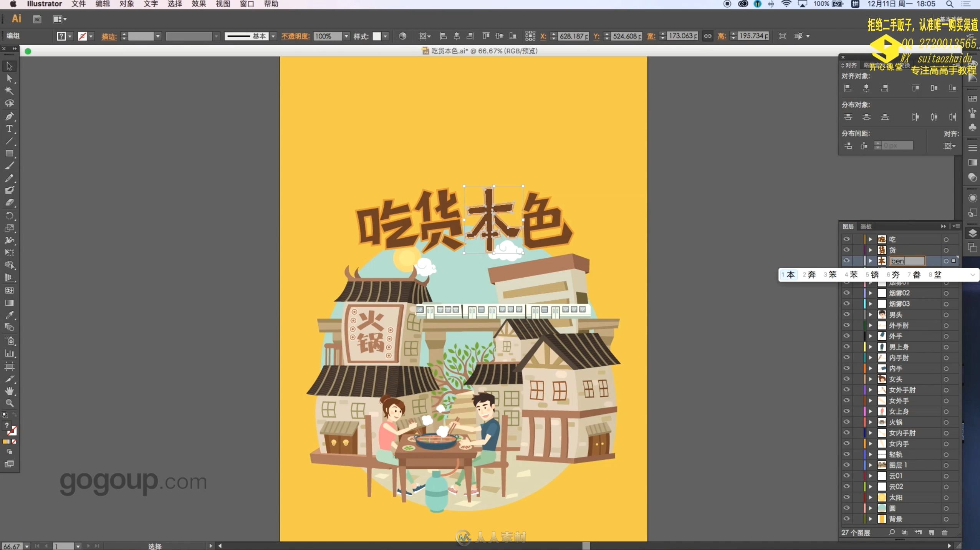This screenshot has height=550, width=980.
Task: Choose candidate 笨 in the IME bar
Action: [830, 275]
